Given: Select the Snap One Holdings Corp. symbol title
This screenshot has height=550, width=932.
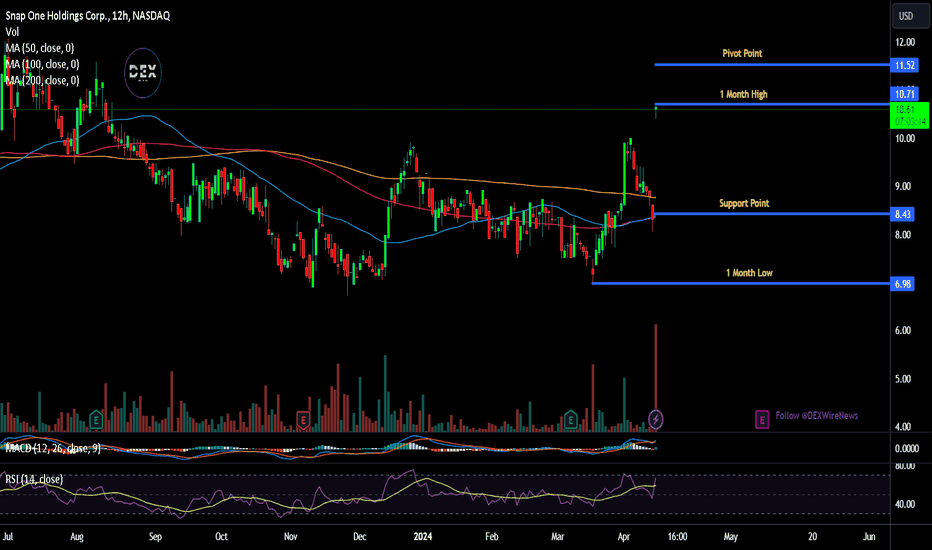Looking at the screenshot, I should click(x=88, y=16).
